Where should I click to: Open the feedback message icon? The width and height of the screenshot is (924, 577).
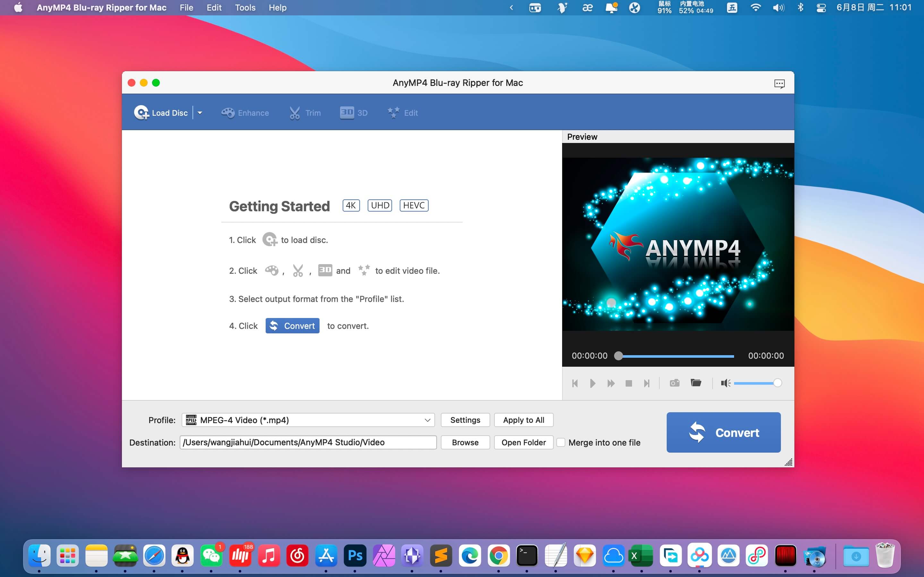tap(779, 83)
